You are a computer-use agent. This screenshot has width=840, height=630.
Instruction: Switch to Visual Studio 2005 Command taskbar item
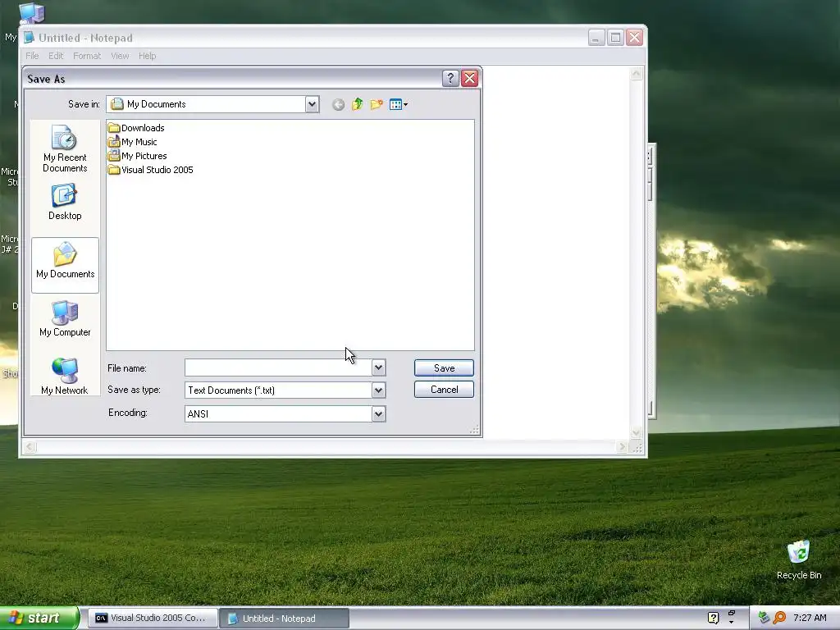tap(153, 619)
